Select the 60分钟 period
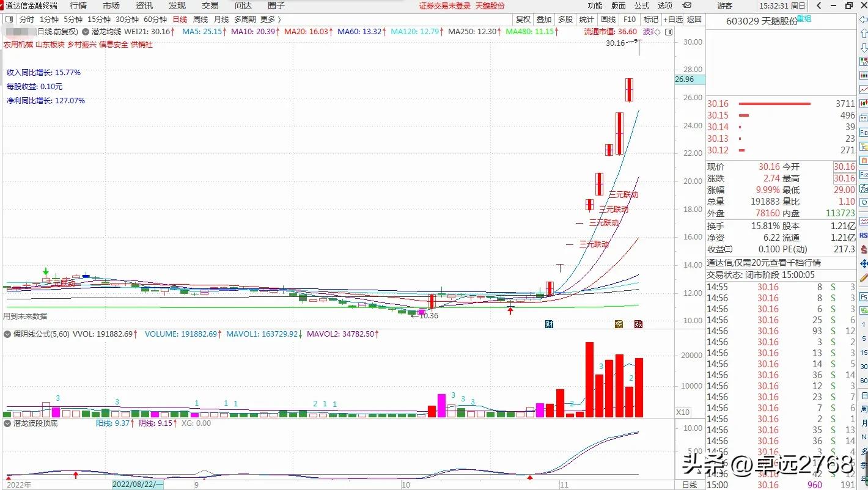Screen dimensions: 868x490 [x=155, y=20]
